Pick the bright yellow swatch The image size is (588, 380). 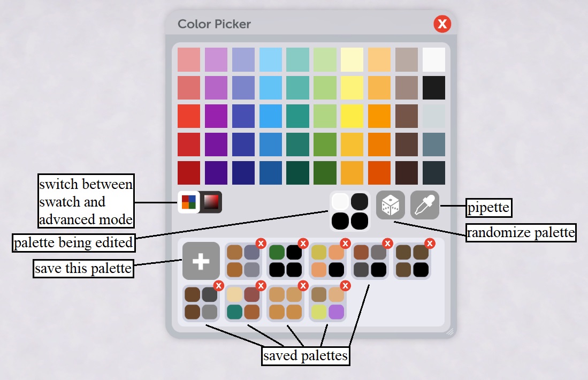[352, 116]
